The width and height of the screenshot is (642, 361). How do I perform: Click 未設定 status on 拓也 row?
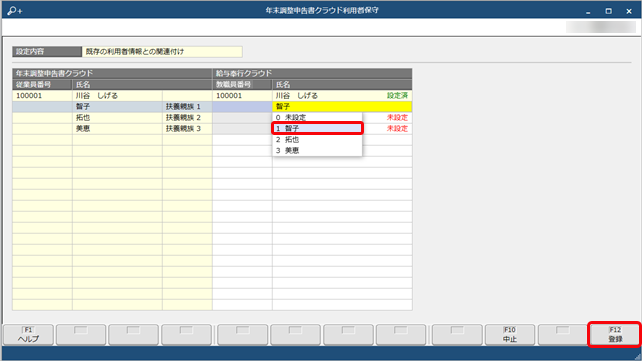[397, 117]
